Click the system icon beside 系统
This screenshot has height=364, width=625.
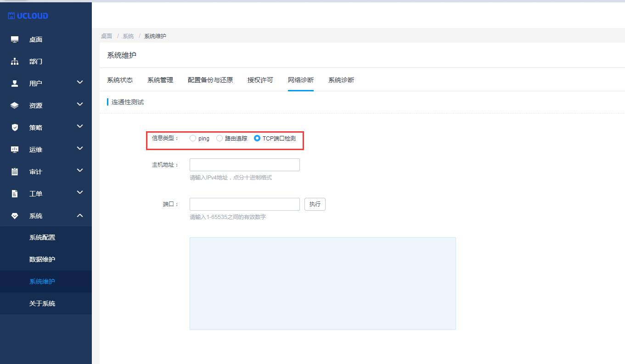coord(15,216)
